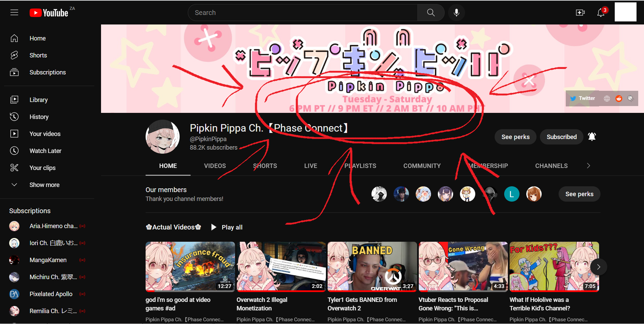Viewport: 644px width, 324px height.
Task: Toggle channel notification bell setting
Action: pyautogui.click(x=592, y=137)
